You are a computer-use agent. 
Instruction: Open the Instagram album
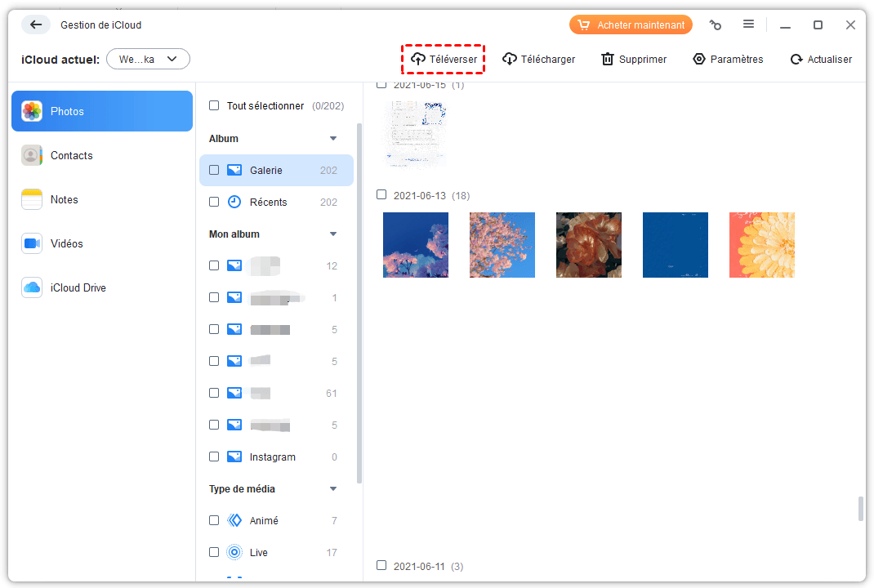[272, 457]
